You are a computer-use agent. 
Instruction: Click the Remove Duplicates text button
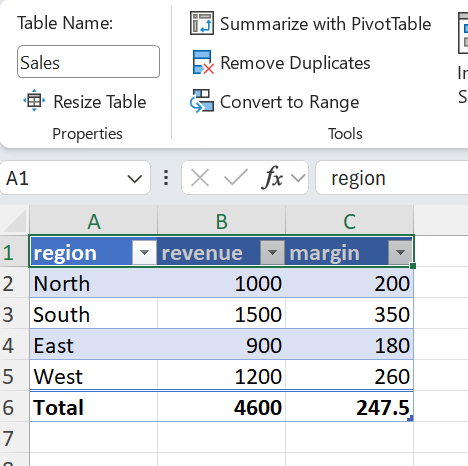[295, 63]
